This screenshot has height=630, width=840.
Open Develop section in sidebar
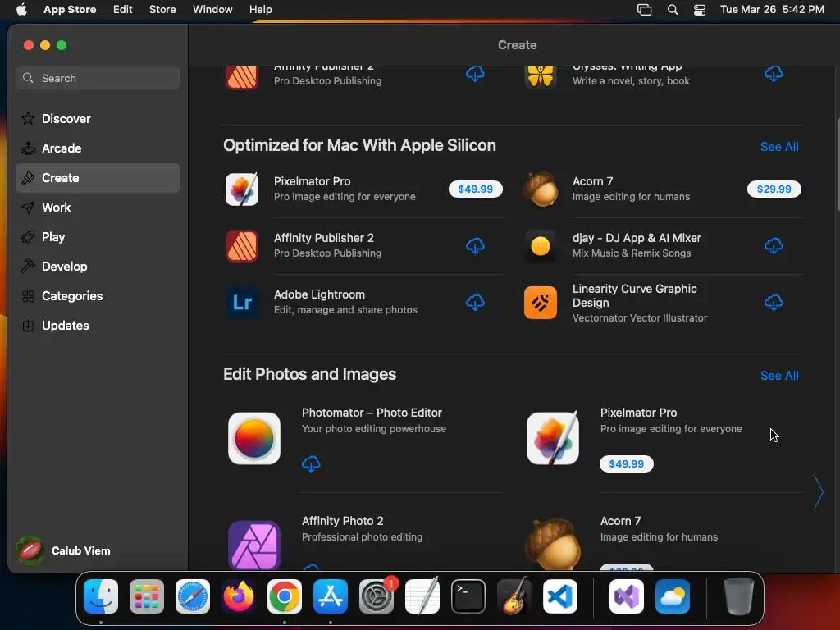98,267
